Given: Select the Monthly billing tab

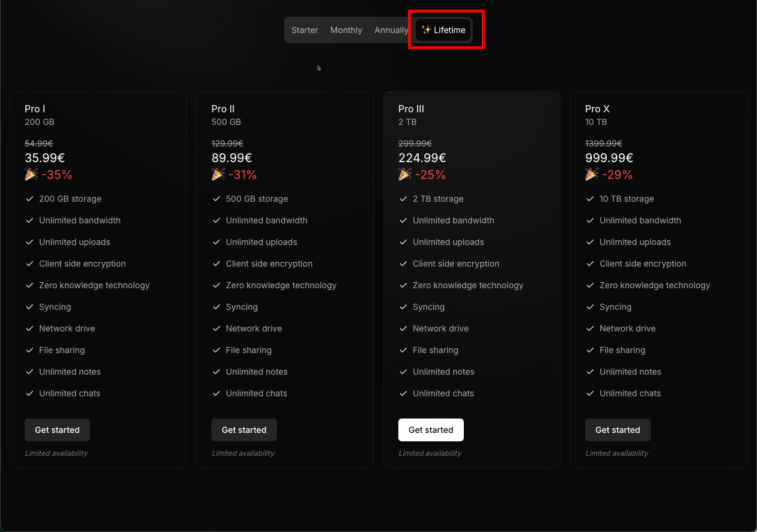Looking at the screenshot, I should 346,30.
